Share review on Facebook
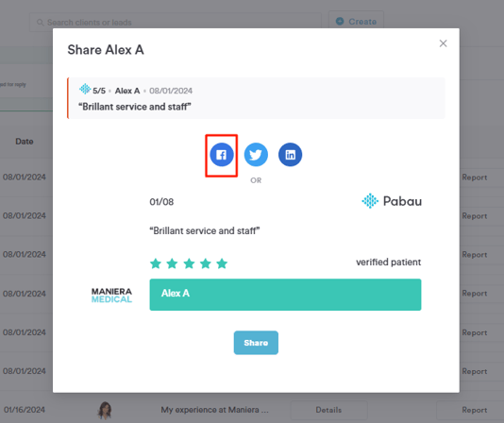 tap(222, 155)
